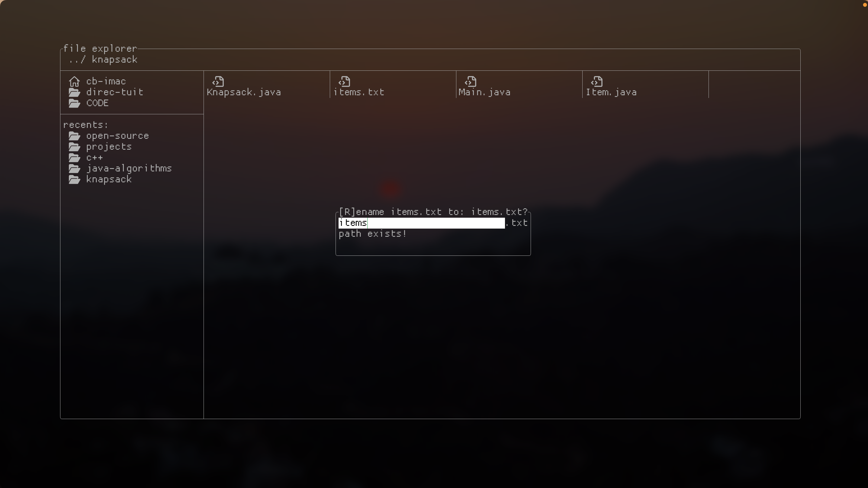Click the open-source folder icon in recents
This screenshot has width=868, height=488.
(x=74, y=136)
